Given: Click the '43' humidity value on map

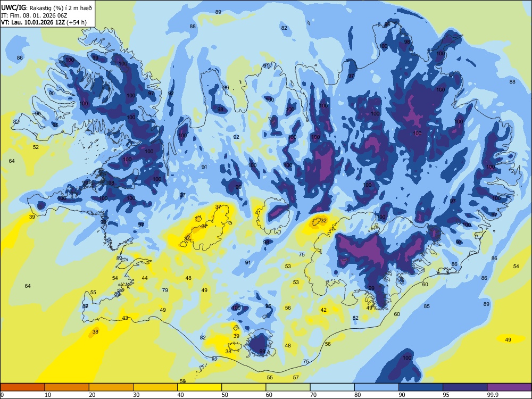Looking at the screenshot, I should coord(125,318).
